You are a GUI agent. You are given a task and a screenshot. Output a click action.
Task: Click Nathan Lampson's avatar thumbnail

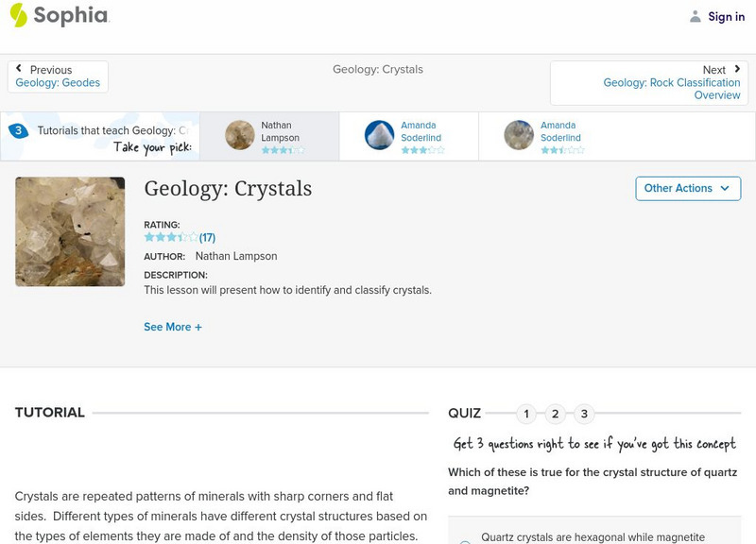coord(240,135)
